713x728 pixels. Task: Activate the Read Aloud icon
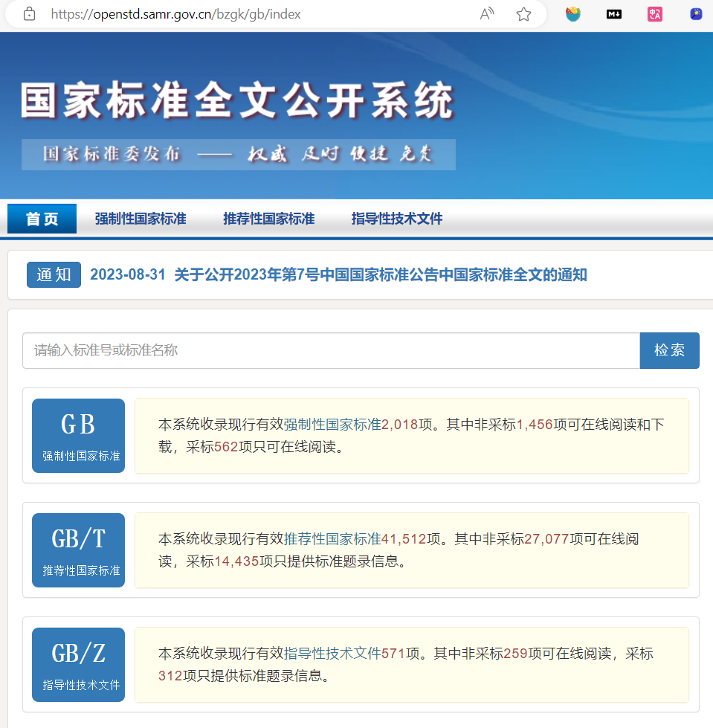click(486, 14)
